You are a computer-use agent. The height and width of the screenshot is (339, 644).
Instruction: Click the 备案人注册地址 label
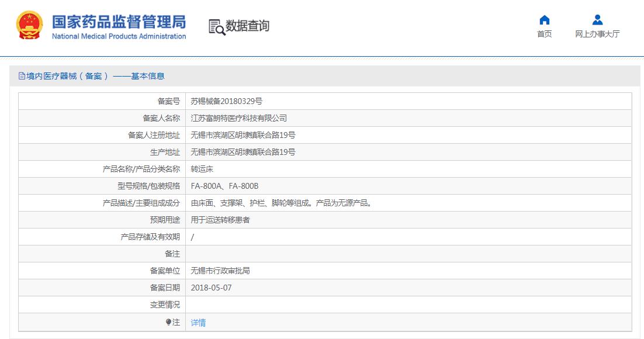[x=154, y=135]
